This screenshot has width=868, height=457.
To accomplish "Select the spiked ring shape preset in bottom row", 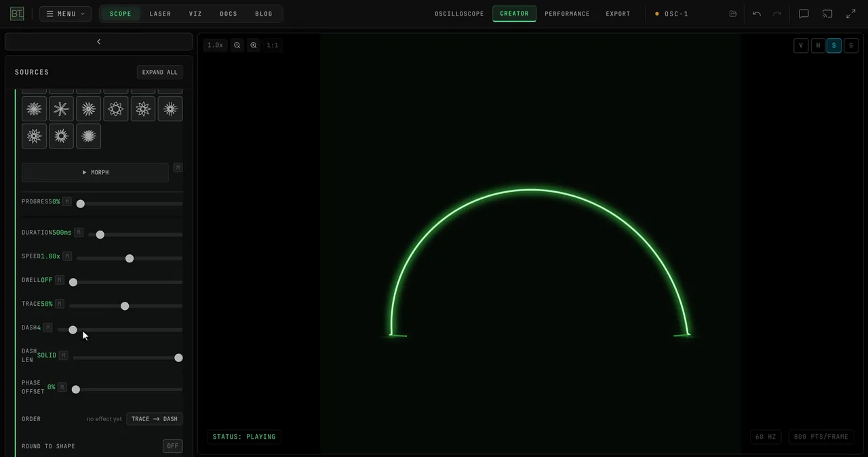I will (61, 136).
